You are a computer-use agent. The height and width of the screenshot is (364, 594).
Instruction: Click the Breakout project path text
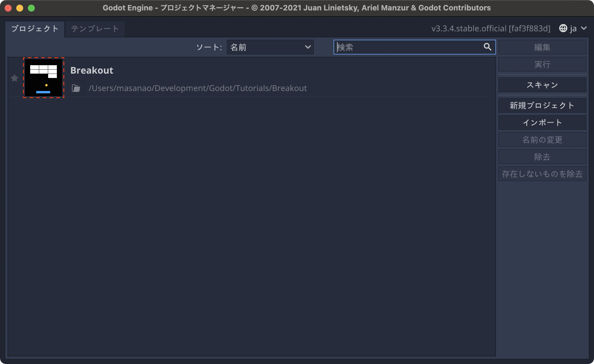tap(198, 88)
